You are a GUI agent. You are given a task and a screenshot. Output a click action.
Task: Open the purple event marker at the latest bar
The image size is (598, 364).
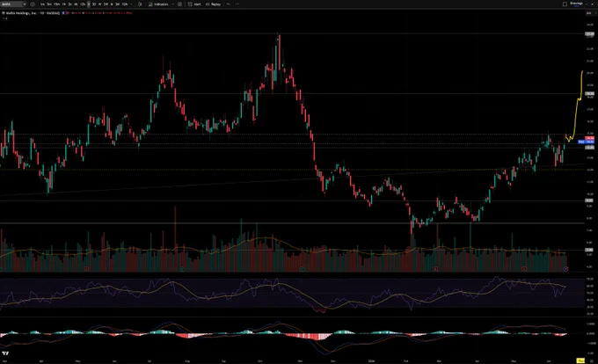(566, 269)
